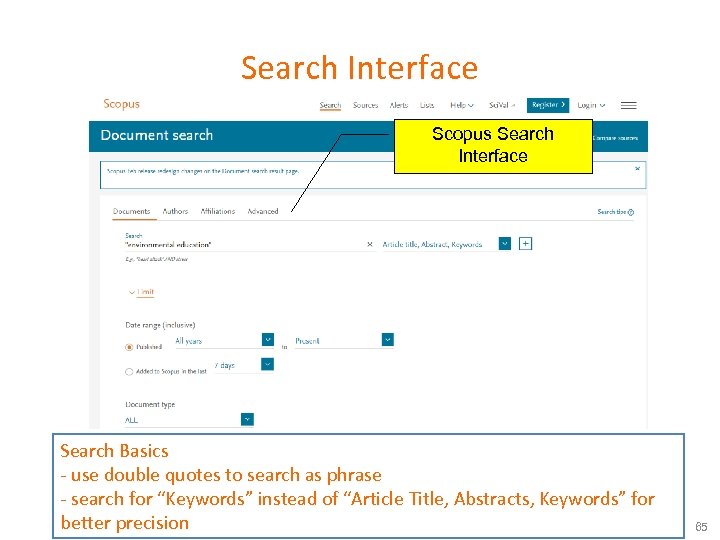720x540 pixels.
Task: Open the Search tips link
Action: (615, 212)
